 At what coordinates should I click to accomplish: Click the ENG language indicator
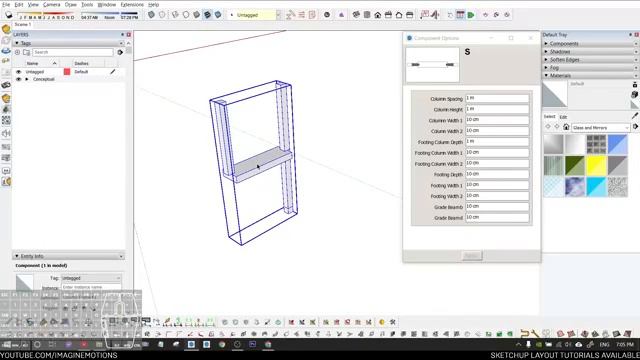click(x=604, y=345)
